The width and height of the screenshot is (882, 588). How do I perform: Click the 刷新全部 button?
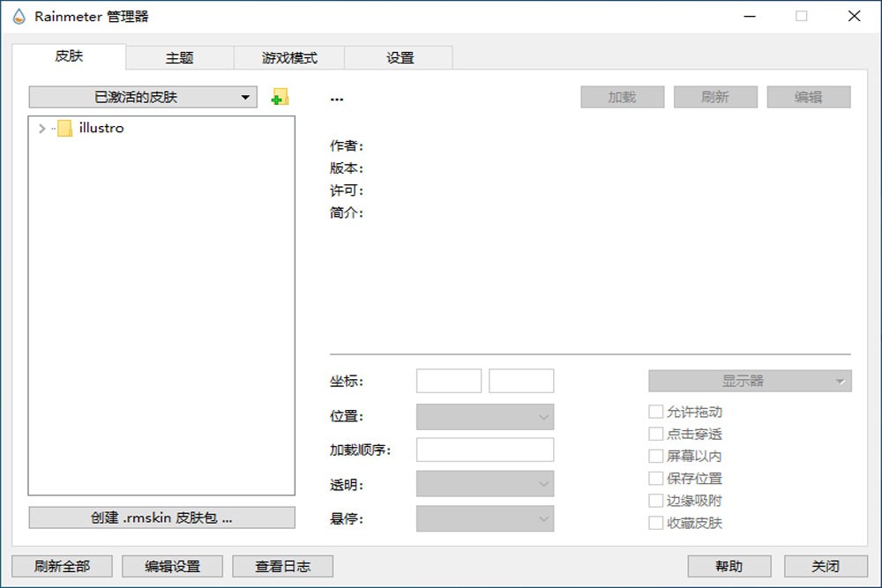(61, 566)
